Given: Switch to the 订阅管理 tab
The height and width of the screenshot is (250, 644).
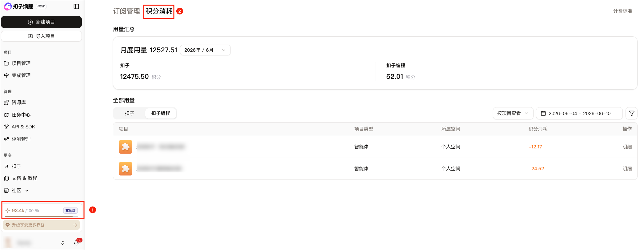Looking at the screenshot, I should click(126, 11).
